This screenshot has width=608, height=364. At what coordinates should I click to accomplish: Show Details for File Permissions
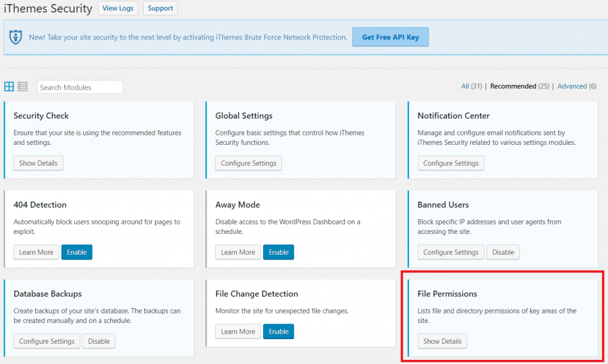click(442, 341)
